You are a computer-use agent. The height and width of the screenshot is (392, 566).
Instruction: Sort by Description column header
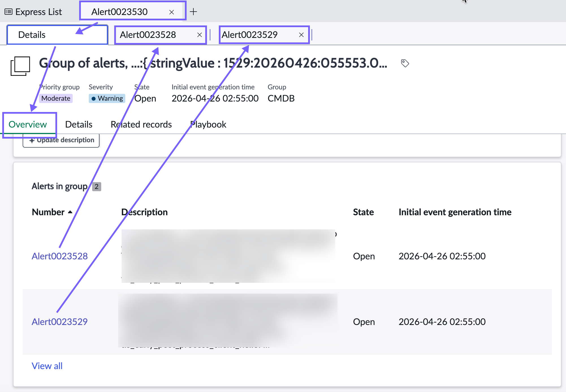[144, 212]
